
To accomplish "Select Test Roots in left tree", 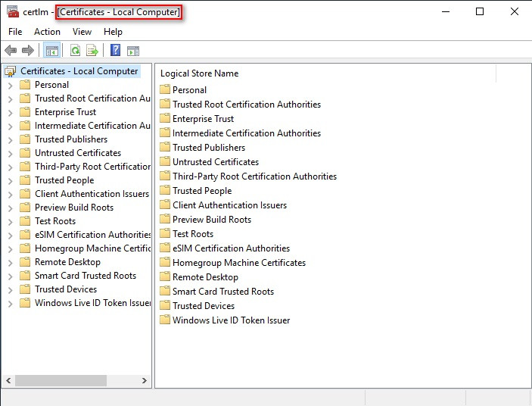I will (55, 221).
